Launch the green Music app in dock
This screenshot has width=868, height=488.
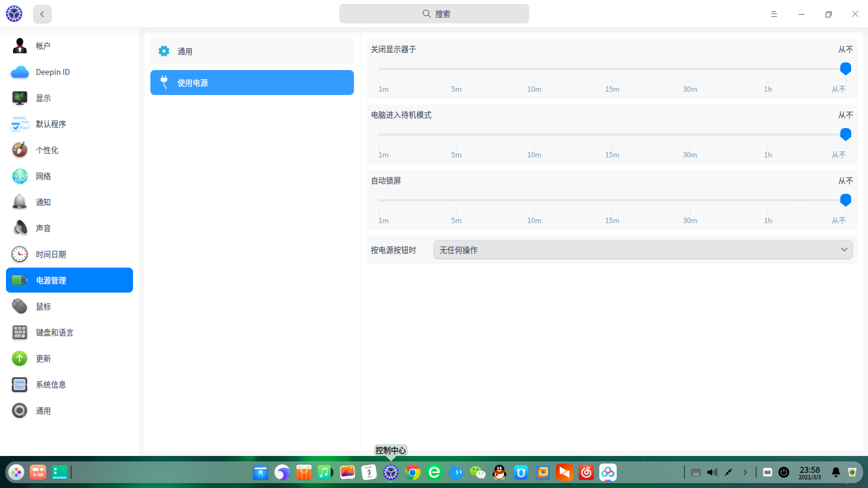click(x=326, y=472)
